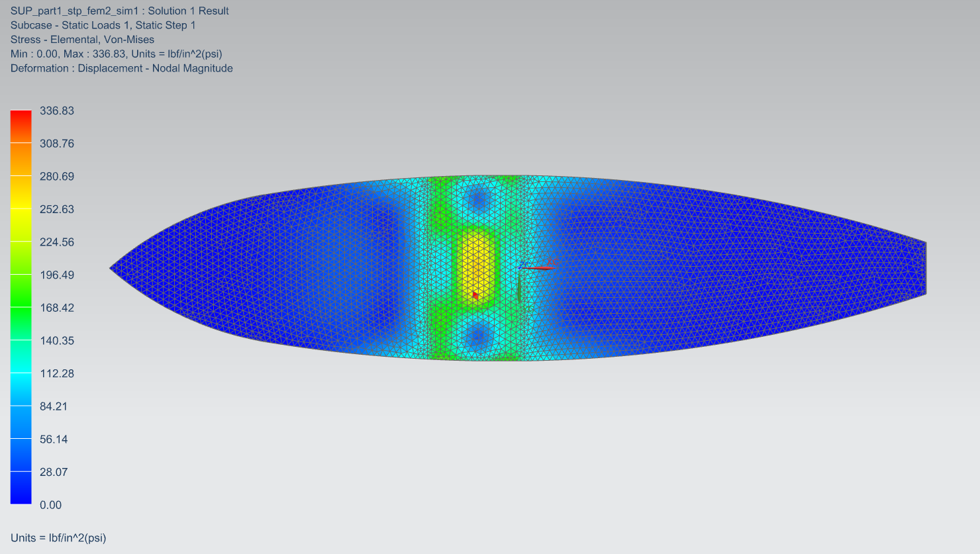Click the Units label below the legend
The height and width of the screenshot is (554, 980).
pyautogui.click(x=58, y=537)
